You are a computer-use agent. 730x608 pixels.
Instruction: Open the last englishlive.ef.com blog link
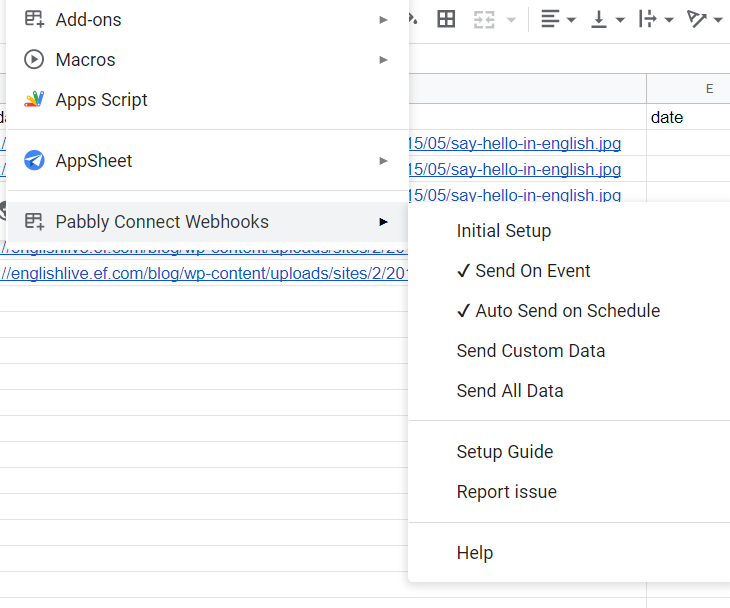tap(204, 273)
